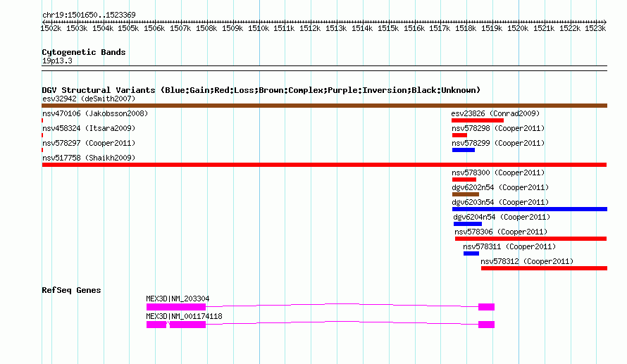Click the nsv578299 (Cooper2011) variant label
The height and width of the screenshot is (364, 627).
click(498, 143)
